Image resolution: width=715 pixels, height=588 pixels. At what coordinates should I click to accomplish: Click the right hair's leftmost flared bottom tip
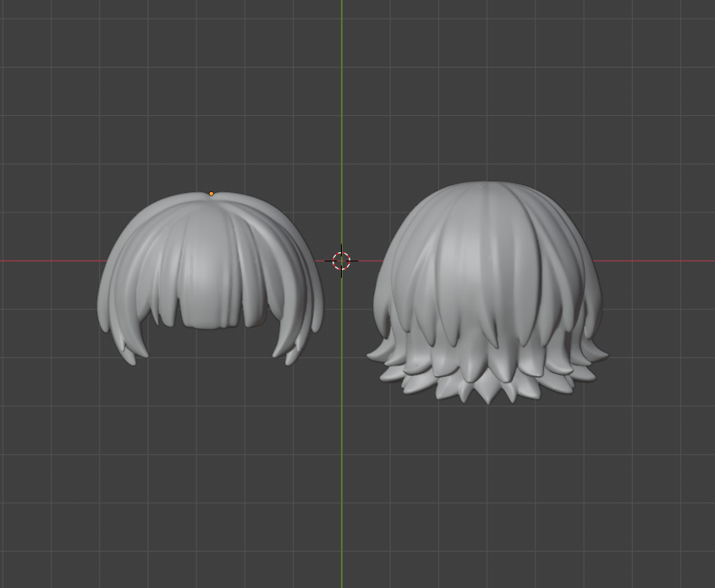[x=371, y=356]
